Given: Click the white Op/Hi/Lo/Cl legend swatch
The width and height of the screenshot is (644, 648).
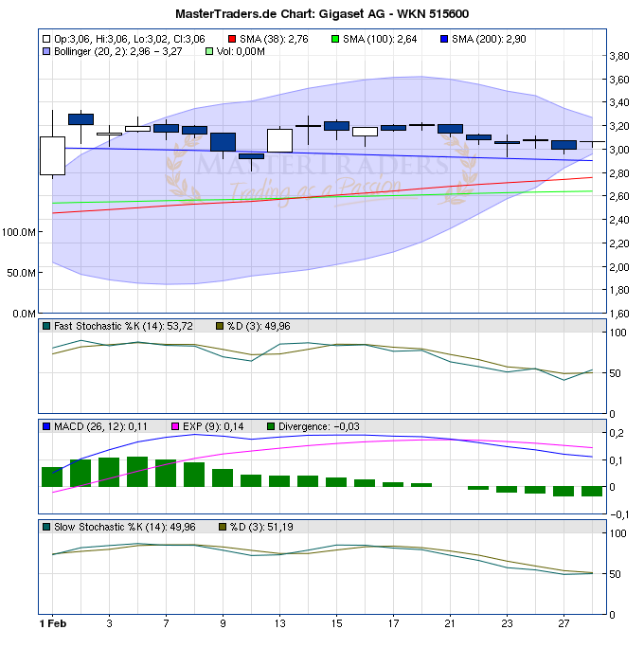Looking at the screenshot, I should click(46, 39).
